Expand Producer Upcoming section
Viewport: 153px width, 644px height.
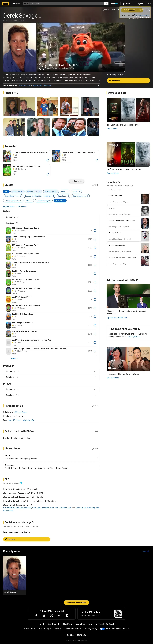point(51,371)
